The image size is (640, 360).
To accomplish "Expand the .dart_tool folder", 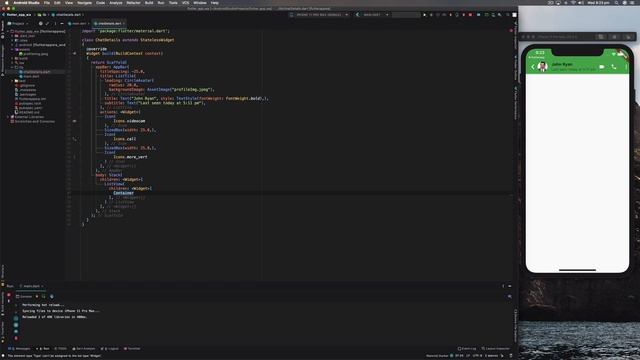I will pyautogui.click(x=12, y=36).
